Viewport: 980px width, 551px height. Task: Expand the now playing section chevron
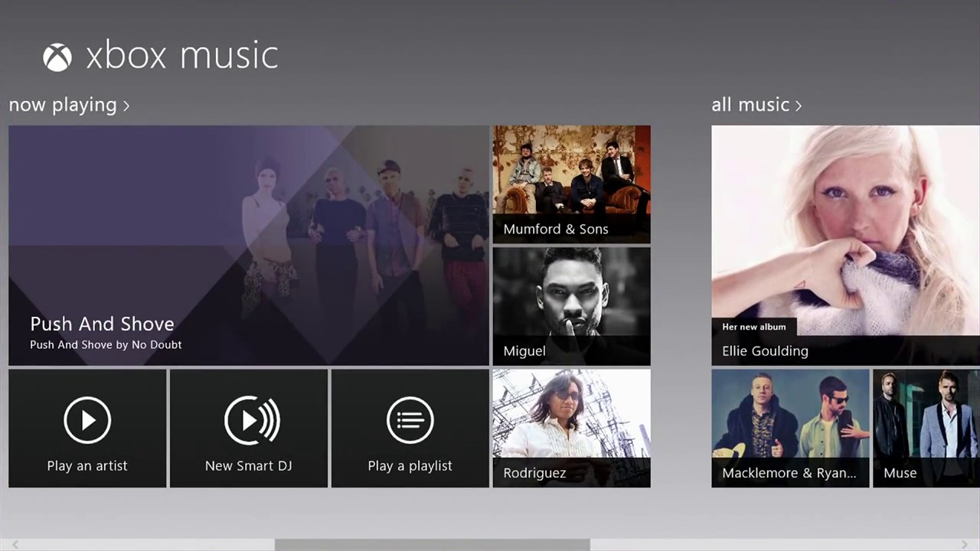click(126, 106)
